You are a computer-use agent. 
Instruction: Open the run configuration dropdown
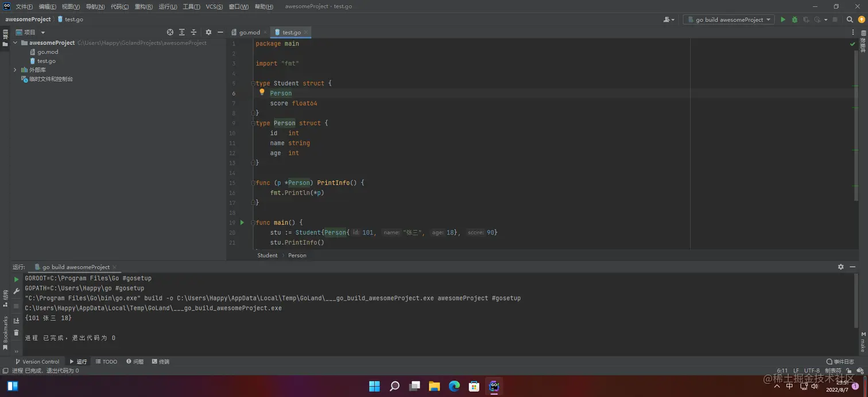pos(729,20)
